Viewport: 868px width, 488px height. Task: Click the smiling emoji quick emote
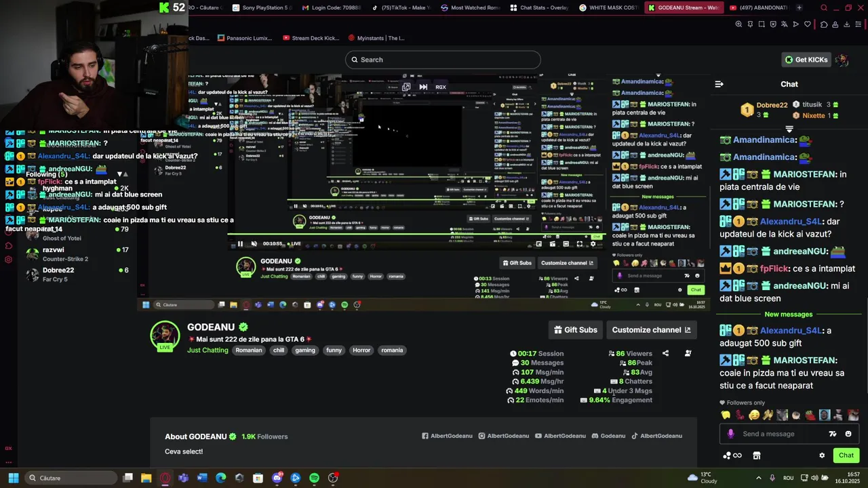(x=754, y=415)
